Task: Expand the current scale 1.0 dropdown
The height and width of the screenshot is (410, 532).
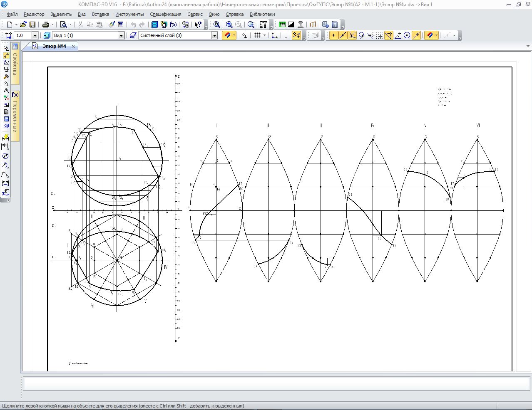Action: coord(35,36)
